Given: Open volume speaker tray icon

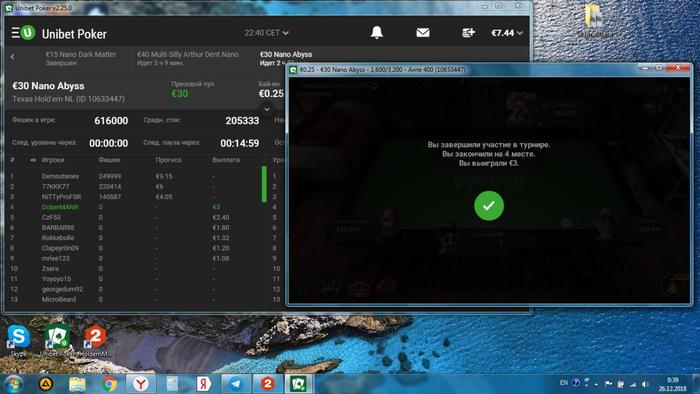Looking at the screenshot, I should tap(645, 384).
